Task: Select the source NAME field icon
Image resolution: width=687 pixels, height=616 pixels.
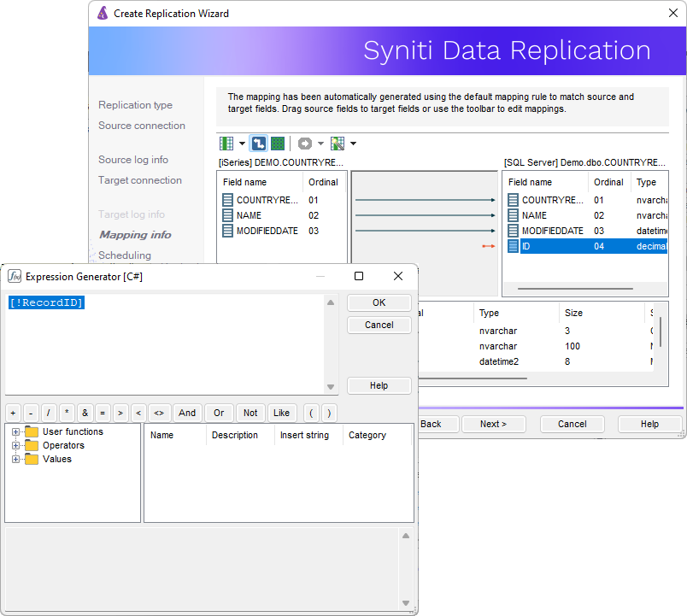Action: 227,215
